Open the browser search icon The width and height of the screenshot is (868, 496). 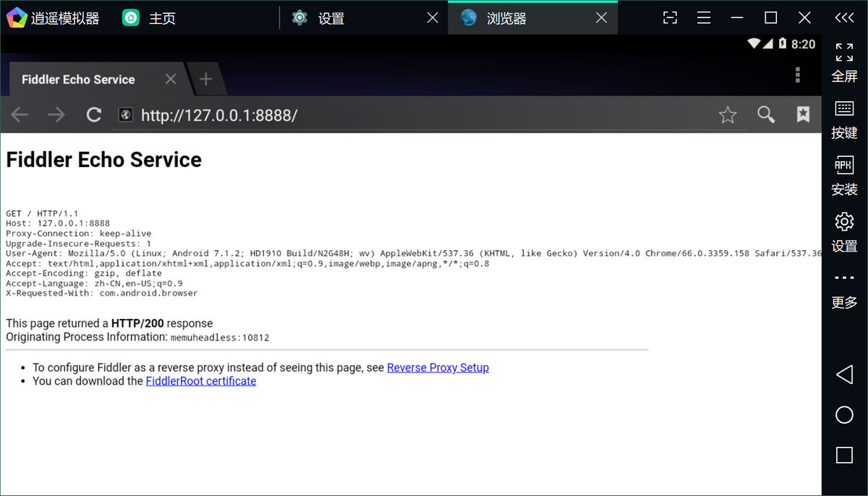point(766,114)
